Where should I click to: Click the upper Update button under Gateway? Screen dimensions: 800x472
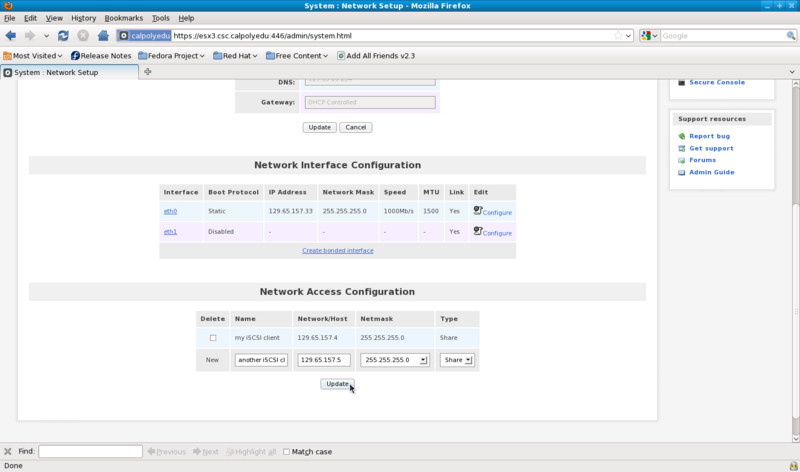(319, 127)
